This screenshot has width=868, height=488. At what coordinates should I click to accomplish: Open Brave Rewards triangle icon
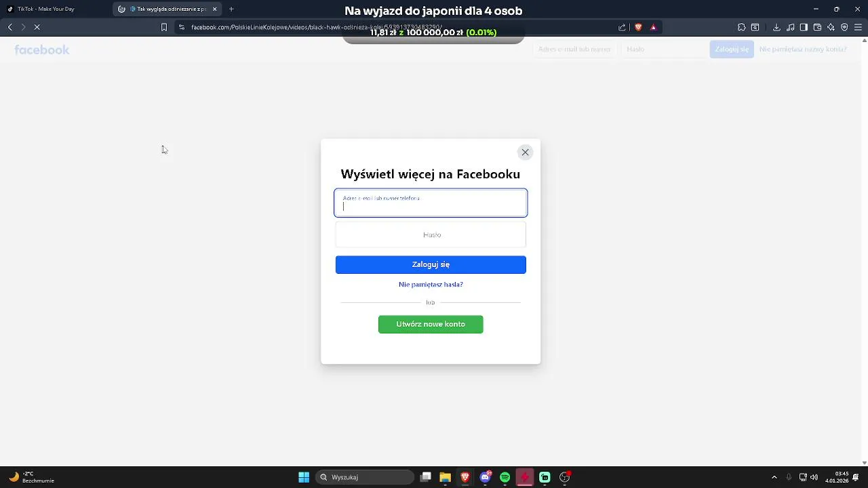click(653, 27)
